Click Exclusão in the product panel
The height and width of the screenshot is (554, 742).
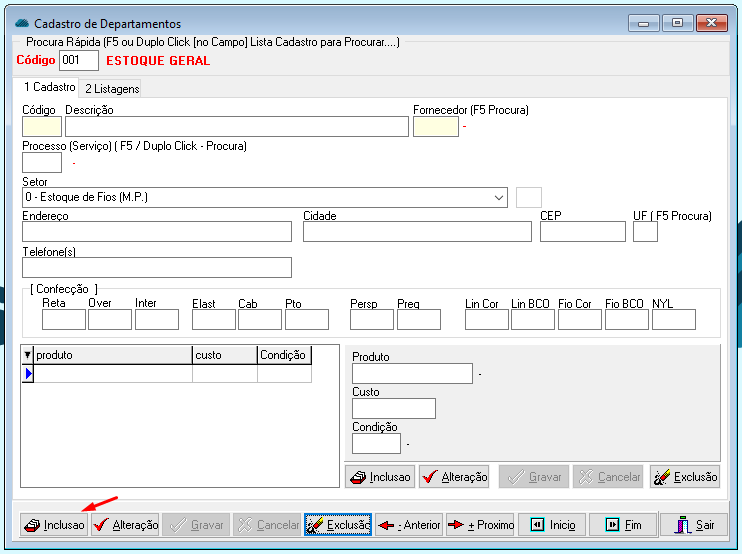click(x=684, y=477)
